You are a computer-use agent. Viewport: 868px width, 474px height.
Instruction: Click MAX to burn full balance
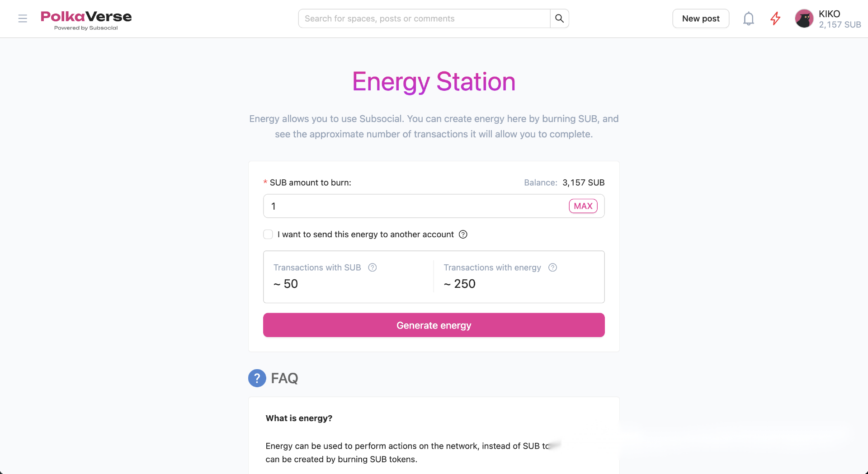click(x=583, y=206)
